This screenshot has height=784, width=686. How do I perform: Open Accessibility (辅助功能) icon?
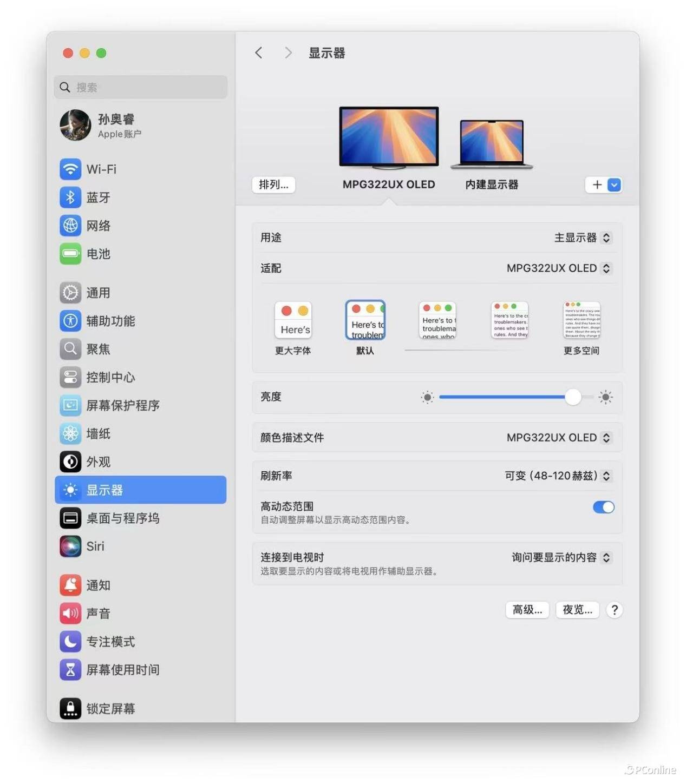click(x=70, y=321)
